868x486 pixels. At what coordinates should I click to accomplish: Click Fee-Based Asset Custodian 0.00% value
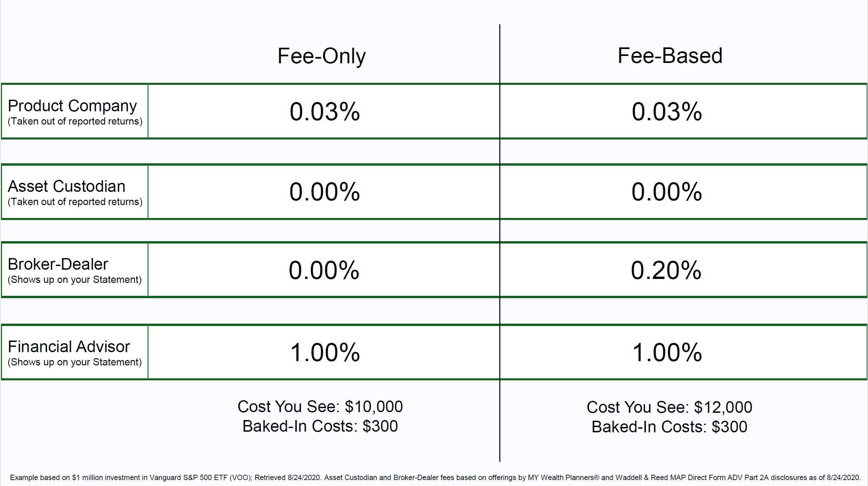pyautogui.click(x=667, y=192)
